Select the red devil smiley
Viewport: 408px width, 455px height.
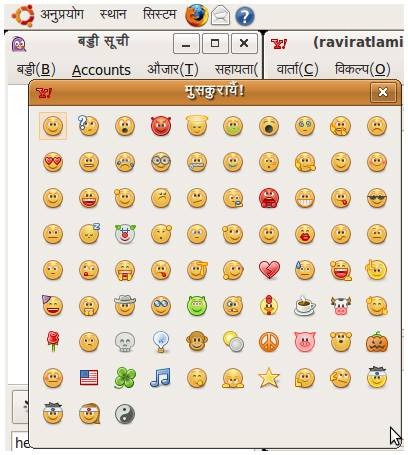tap(161, 126)
